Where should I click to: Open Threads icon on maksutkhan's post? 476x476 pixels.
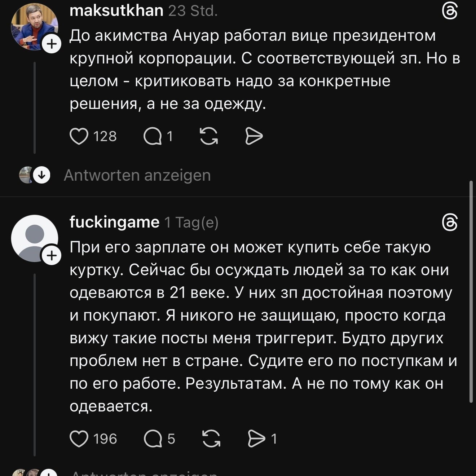coord(450,11)
